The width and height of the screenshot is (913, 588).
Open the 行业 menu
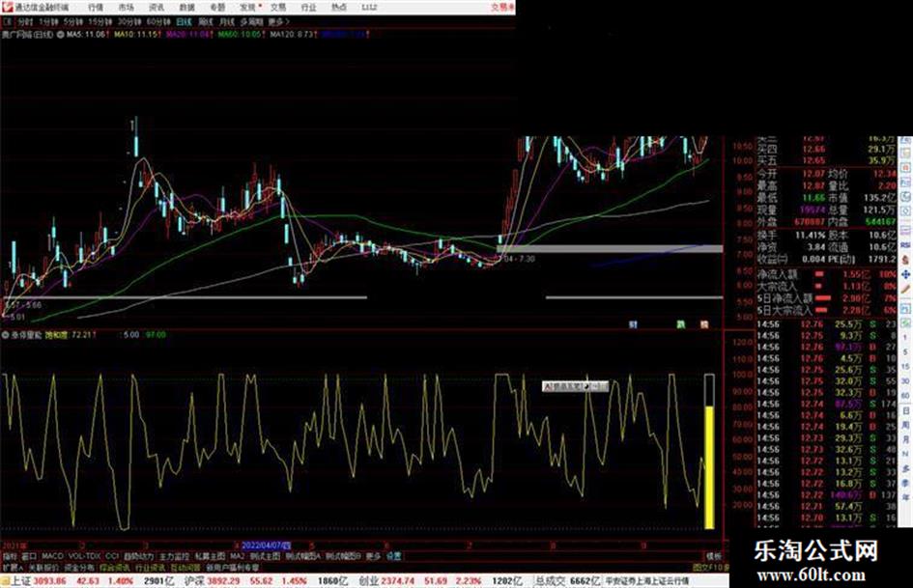tap(308, 8)
